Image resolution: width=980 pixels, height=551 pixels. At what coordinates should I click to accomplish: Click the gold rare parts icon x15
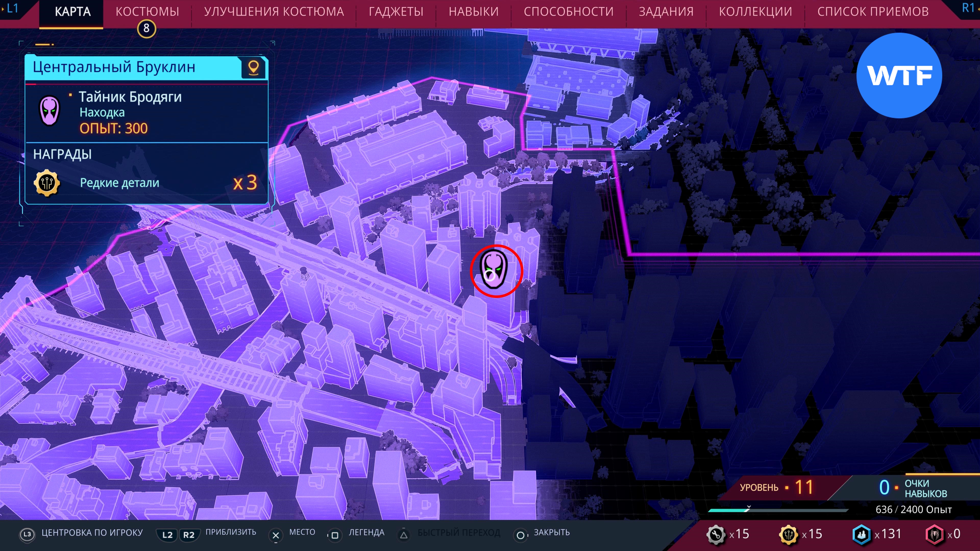(x=788, y=534)
